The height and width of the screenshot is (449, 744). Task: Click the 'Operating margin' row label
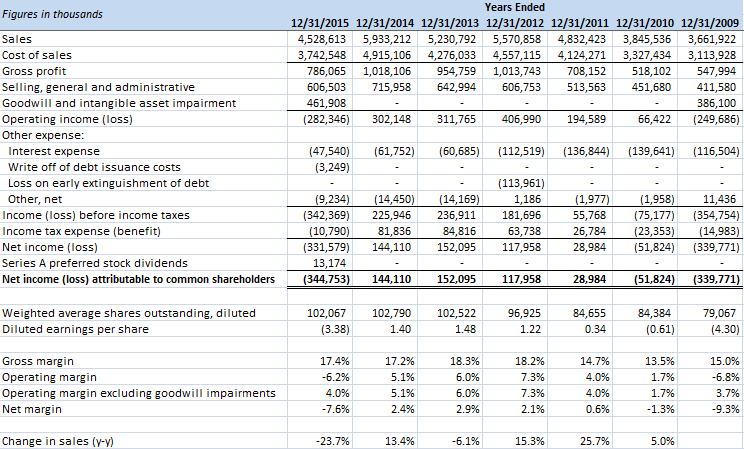[x=49, y=377]
